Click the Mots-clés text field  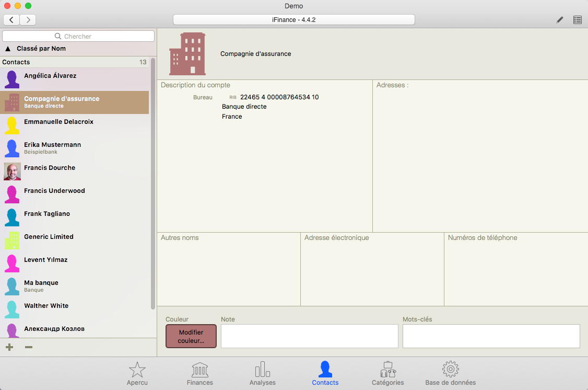click(491, 336)
